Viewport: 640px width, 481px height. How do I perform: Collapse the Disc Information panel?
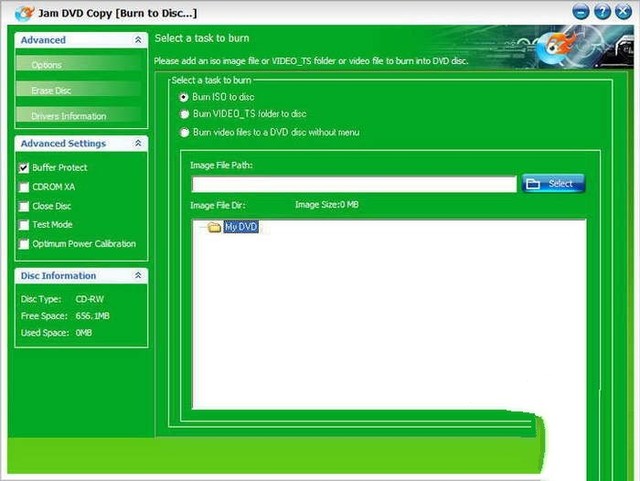point(138,276)
